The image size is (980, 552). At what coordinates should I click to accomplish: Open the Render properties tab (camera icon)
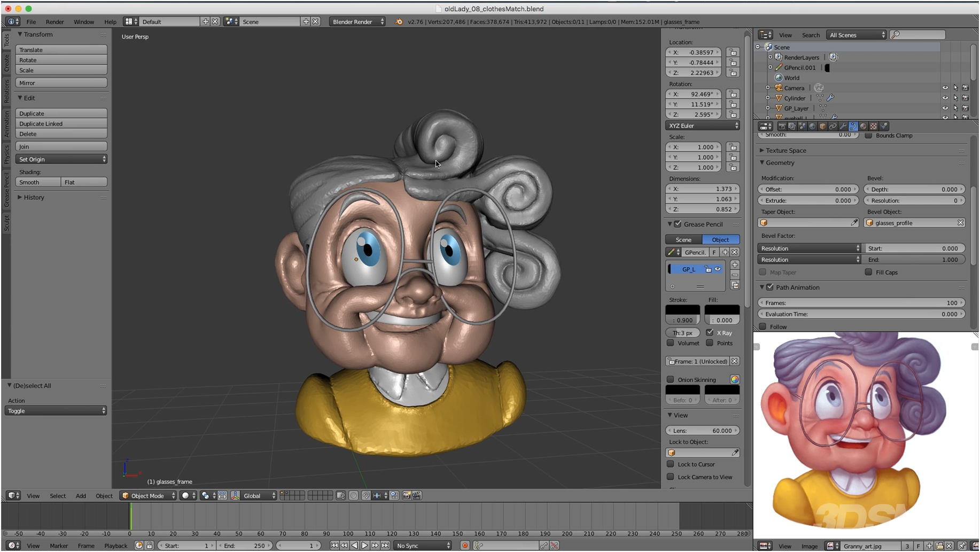782,126
